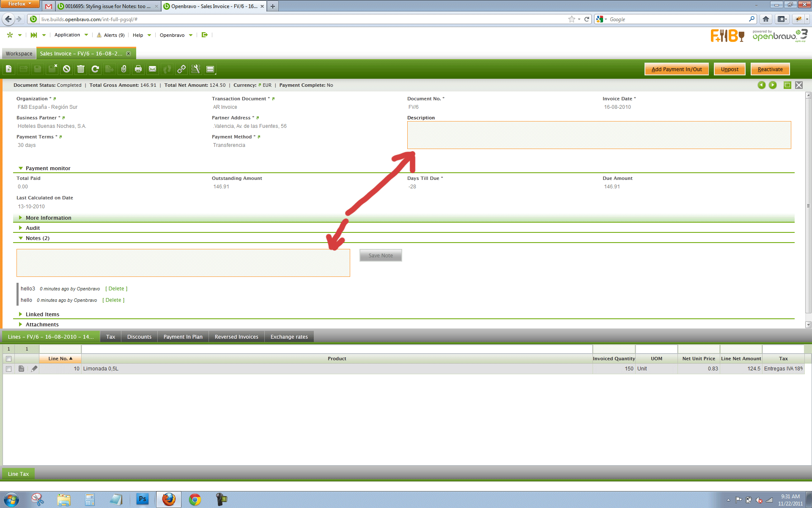Screen dimensions: 812x508
Task: Click the cancel undo changes icon
Action: pos(66,69)
